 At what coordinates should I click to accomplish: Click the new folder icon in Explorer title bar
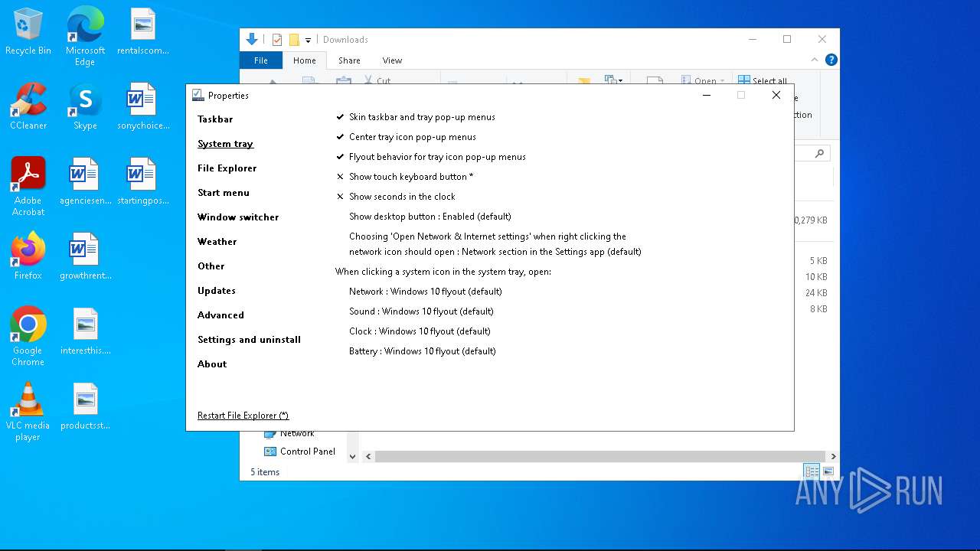point(294,40)
